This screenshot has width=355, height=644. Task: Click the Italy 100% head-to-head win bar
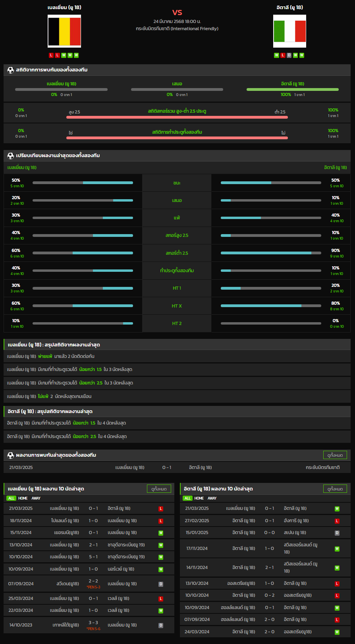(293, 89)
